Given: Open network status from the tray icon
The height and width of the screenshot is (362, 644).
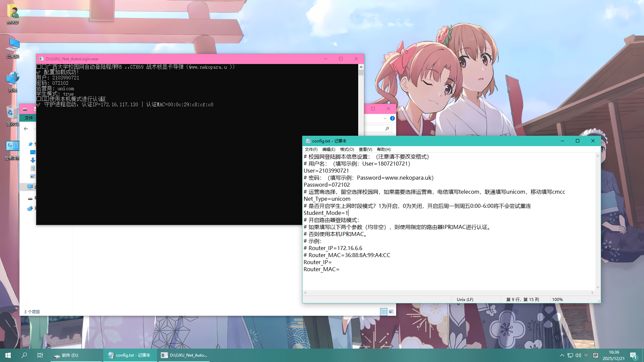Looking at the screenshot, I should click(x=570, y=355).
